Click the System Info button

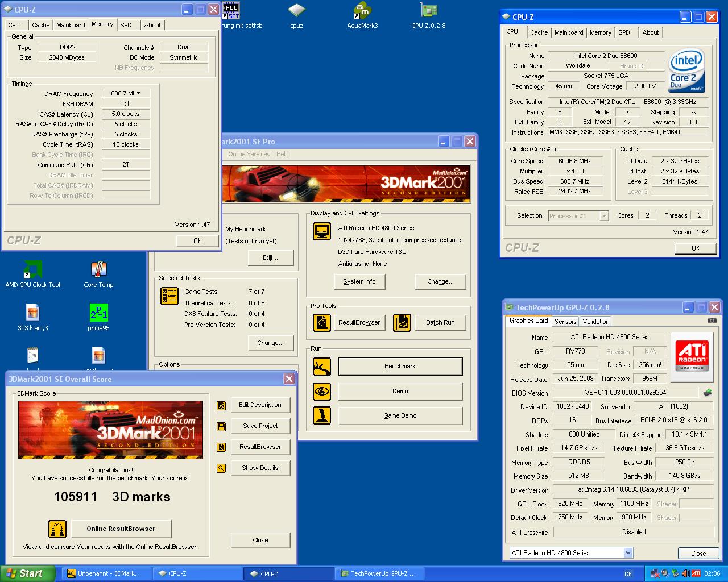pyautogui.click(x=359, y=281)
